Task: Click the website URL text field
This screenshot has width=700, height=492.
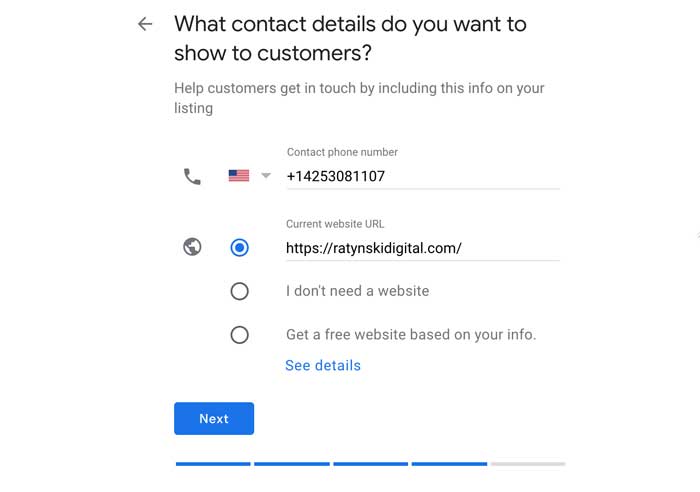Action: 422,248
